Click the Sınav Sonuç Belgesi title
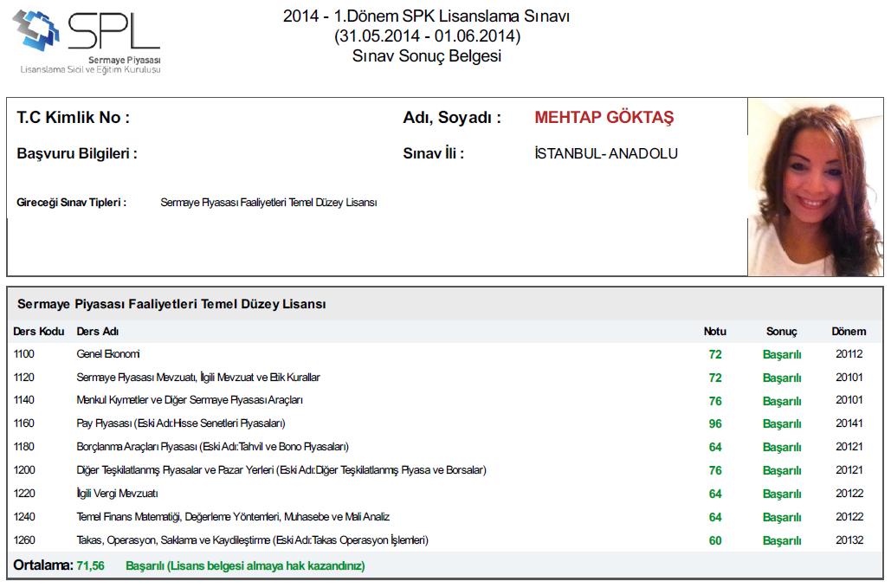 click(x=427, y=55)
